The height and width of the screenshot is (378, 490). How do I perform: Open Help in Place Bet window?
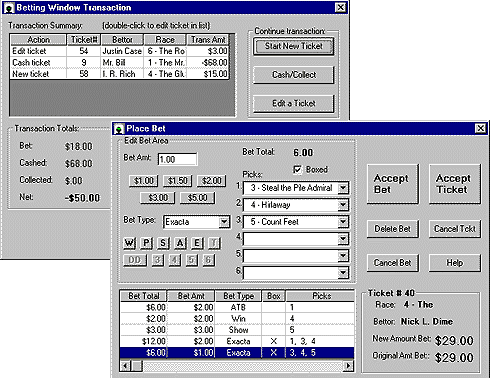tap(455, 263)
